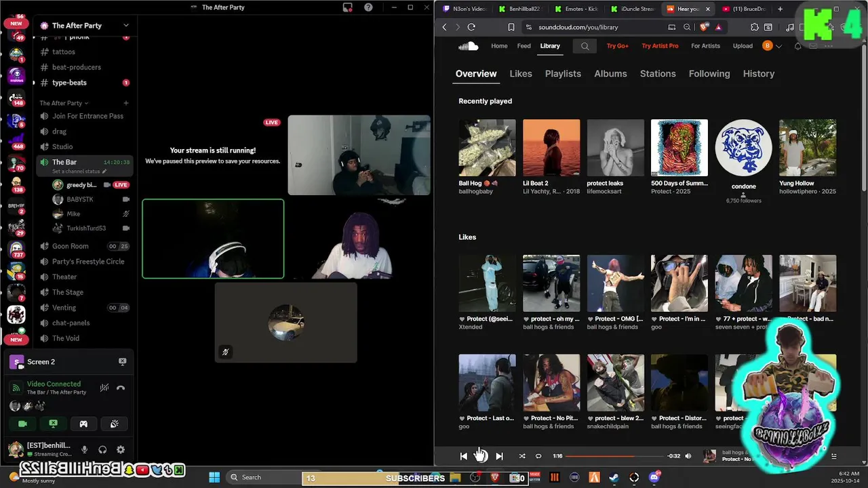Image resolution: width=868 pixels, height=488 pixels.
Task: Toggle the Discord camera button
Action: (x=22, y=424)
